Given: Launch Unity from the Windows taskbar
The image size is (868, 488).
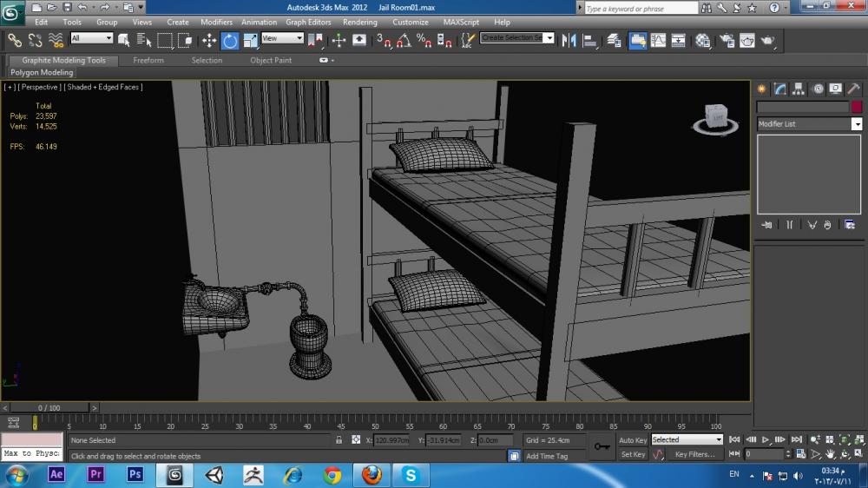Looking at the screenshot, I should 214,474.
